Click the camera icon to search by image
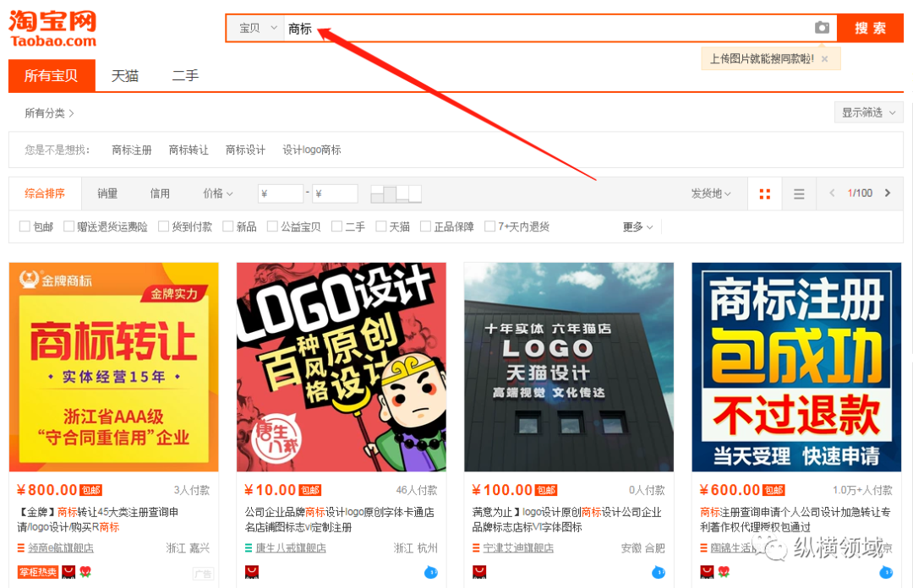The image size is (913, 588). click(822, 28)
